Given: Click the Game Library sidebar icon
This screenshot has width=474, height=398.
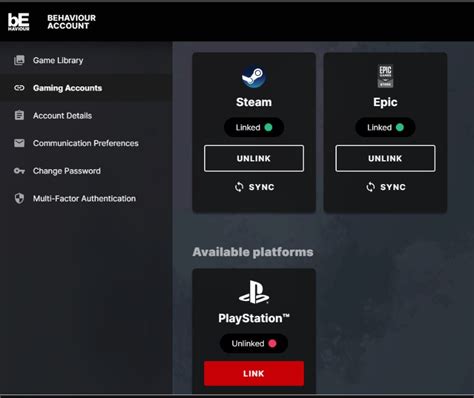Looking at the screenshot, I should (19, 60).
